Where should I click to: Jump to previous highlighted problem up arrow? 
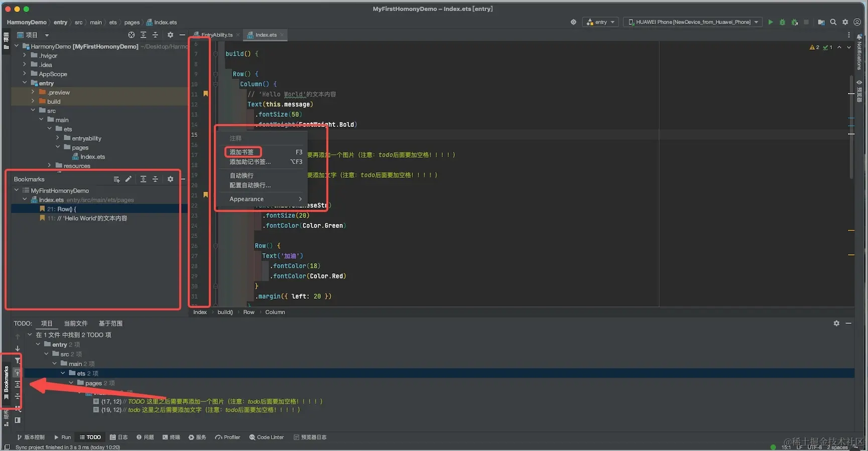coord(839,47)
